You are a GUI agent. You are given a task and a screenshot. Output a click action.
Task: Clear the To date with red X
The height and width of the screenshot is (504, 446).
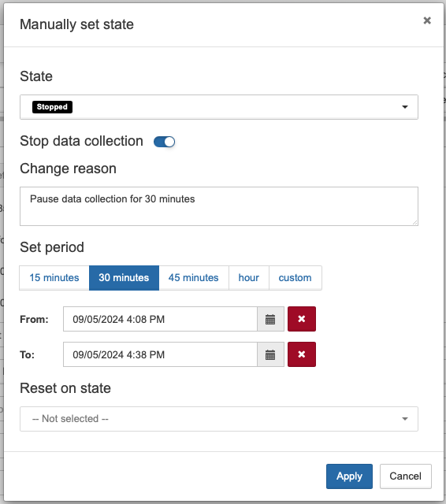[302, 354]
